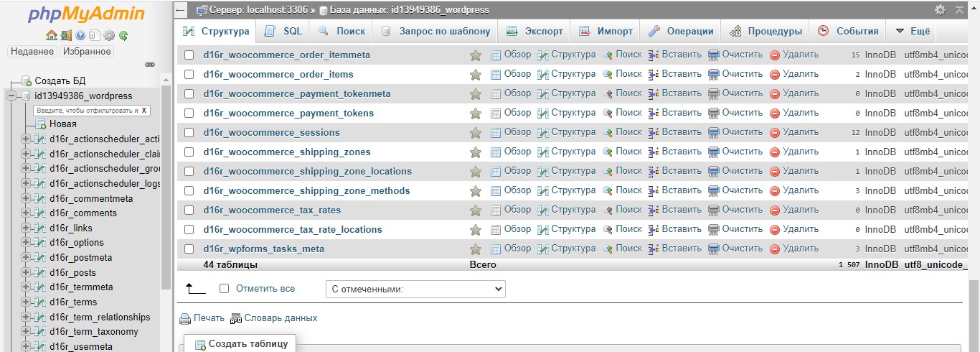The height and width of the screenshot is (352, 980).
Task: Click the up arrow beside Отметить все
Action: (x=195, y=288)
